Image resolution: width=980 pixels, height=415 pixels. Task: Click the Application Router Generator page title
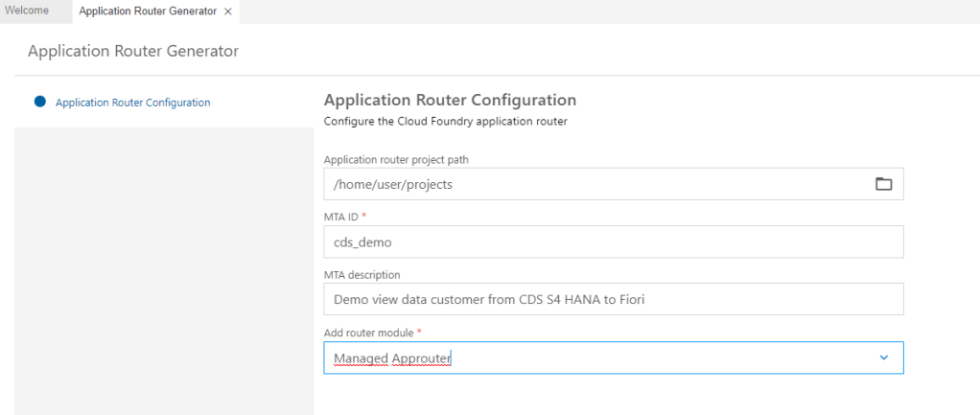click(x=133, y=51)
